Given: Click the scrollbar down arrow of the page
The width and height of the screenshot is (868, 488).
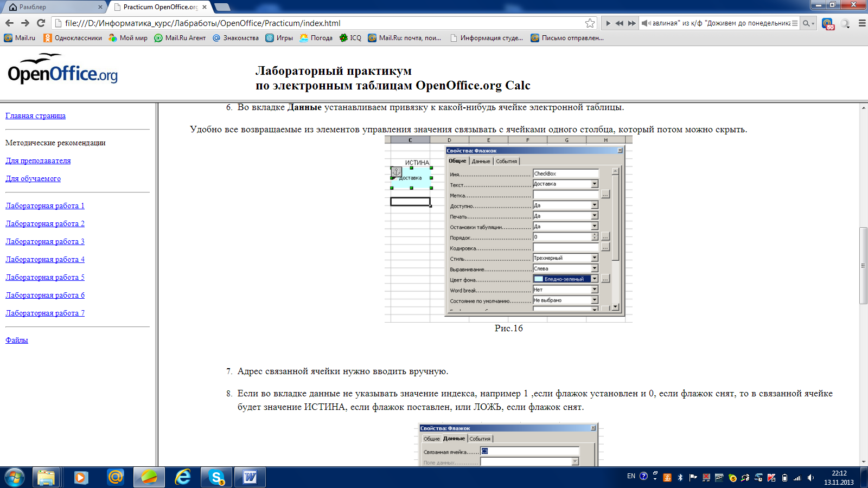Looking at the screenshot, I should coord(863,461).
